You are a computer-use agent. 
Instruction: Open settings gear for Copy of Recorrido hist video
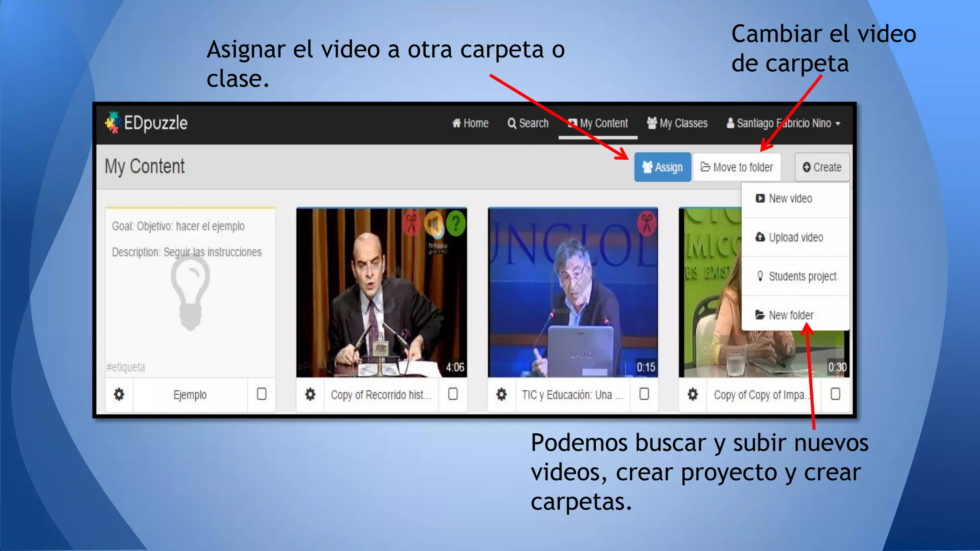[x=311, y=394]
